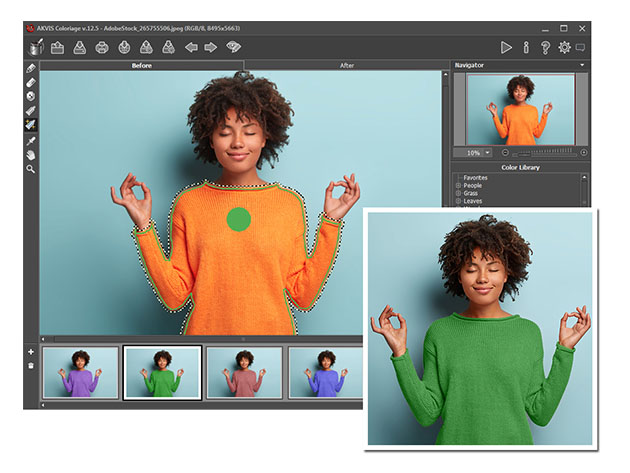Switch to the After tab

point(346,65)
